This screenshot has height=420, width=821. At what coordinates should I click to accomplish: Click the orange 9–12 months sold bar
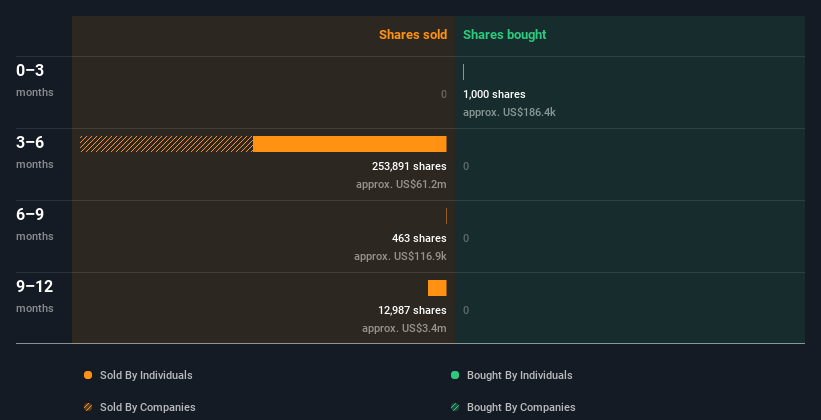pos(437,288)
